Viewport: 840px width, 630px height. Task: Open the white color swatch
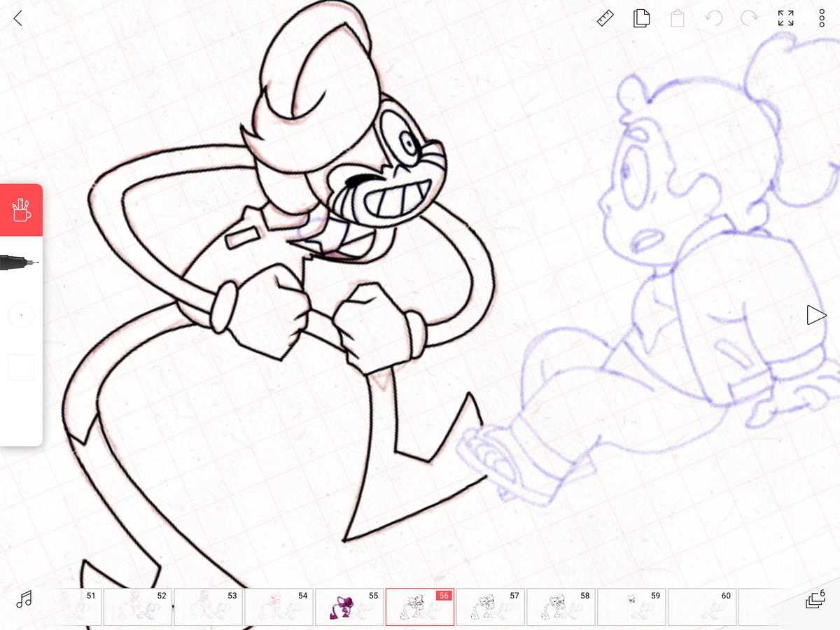tap(21, 367)
